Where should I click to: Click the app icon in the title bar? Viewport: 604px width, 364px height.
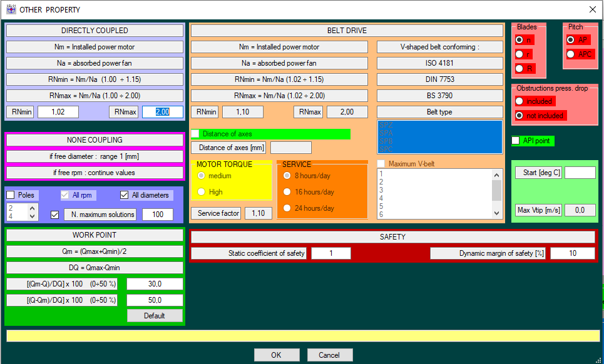tap(11, 9)
